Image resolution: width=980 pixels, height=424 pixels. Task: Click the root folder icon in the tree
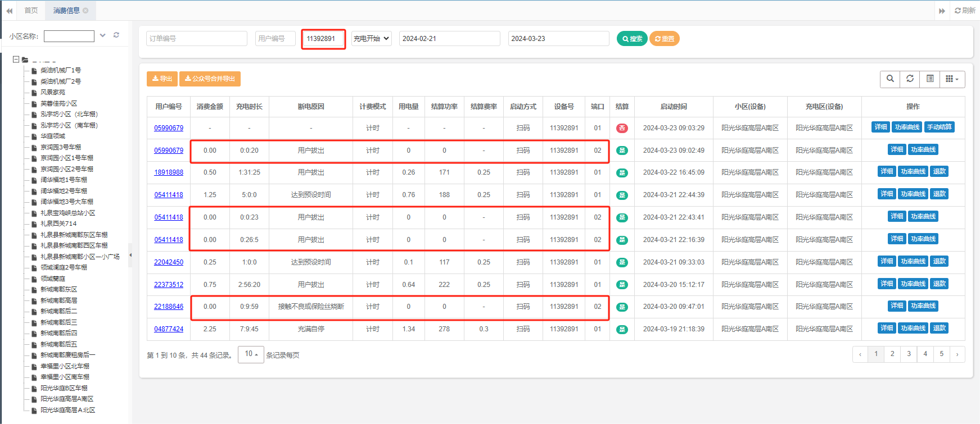(x=25, y=60)
